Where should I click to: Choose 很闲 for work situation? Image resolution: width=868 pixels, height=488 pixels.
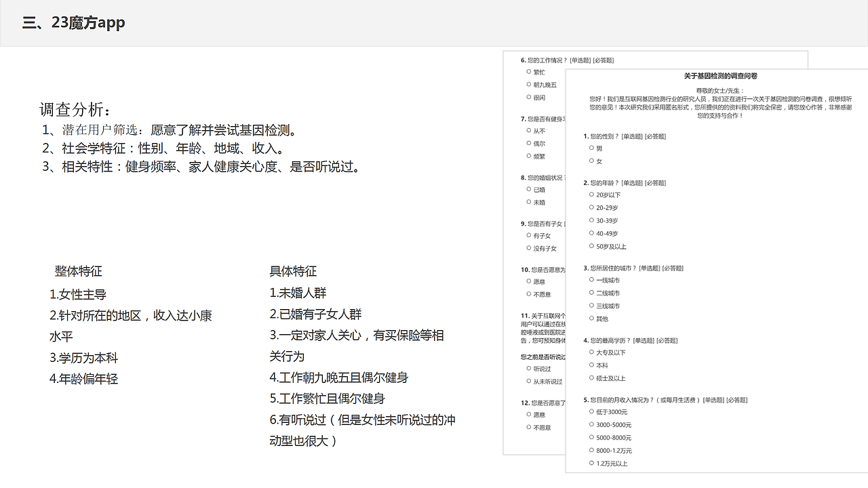point(529,97)
